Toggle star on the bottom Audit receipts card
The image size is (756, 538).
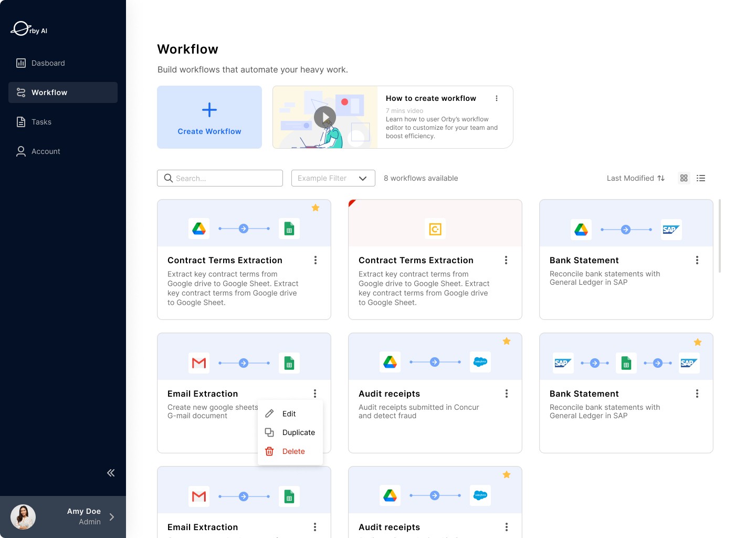pos(507,474)
